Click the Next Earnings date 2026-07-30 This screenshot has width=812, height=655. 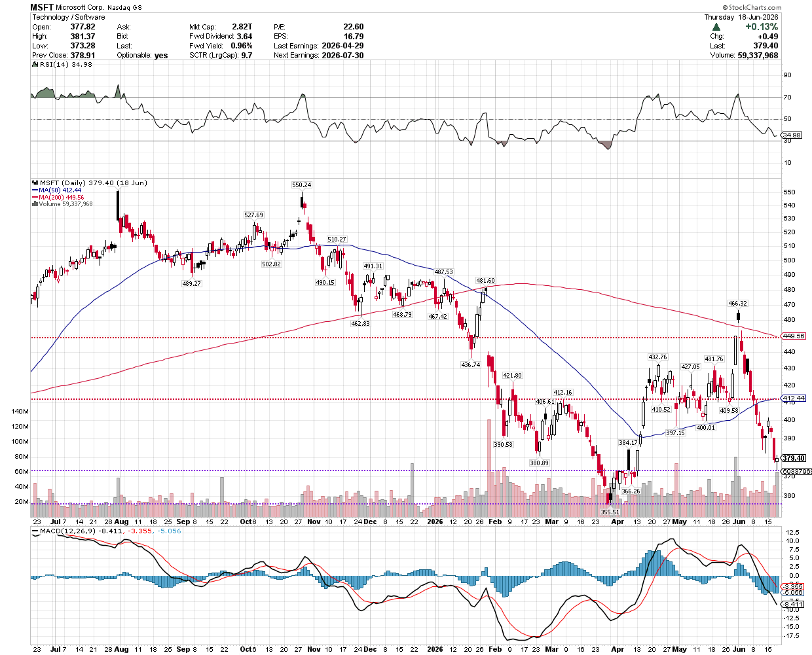tap(342, 56)
